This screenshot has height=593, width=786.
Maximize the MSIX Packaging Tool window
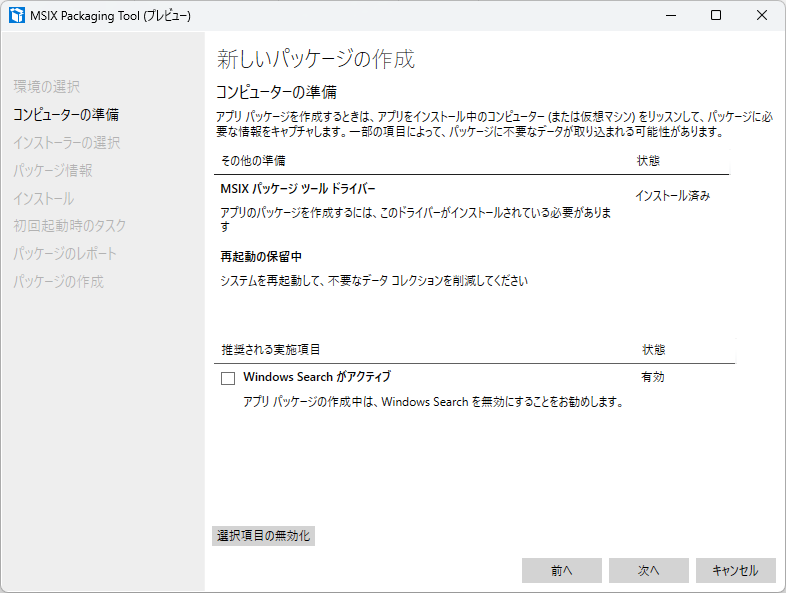(x=716, y=16)
